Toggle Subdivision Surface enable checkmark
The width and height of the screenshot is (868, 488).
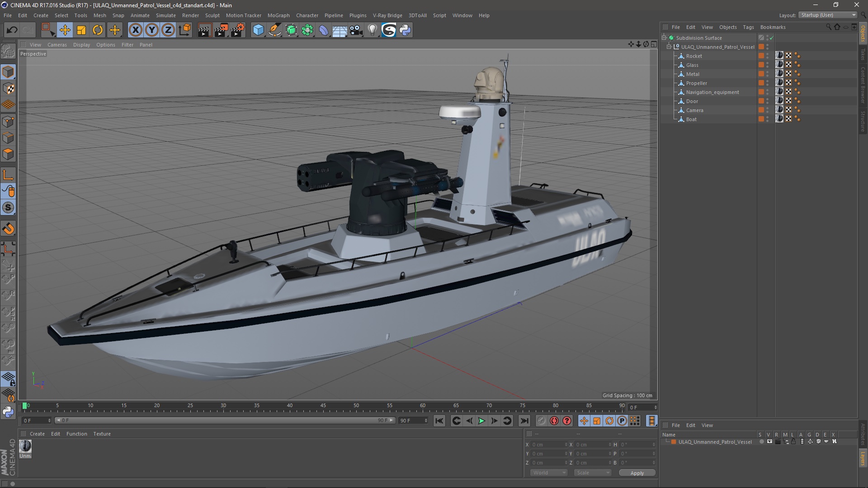pyautogui.click(x=771, y=38)
